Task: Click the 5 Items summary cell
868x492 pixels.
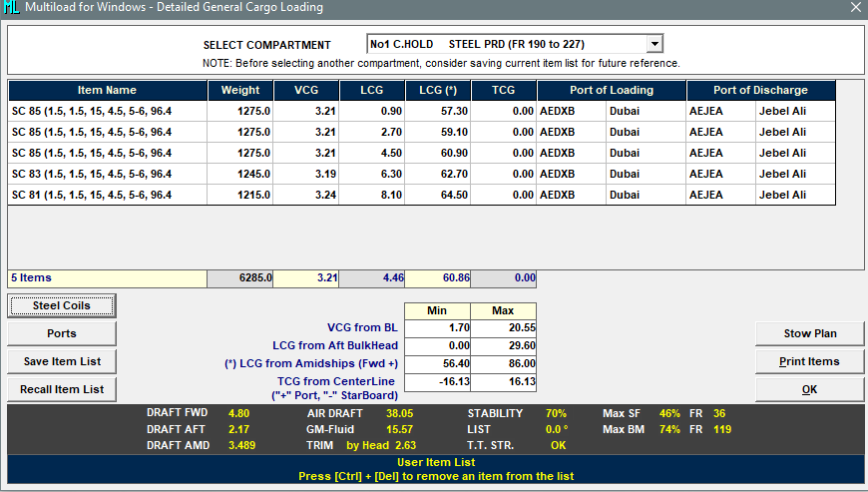Action: pos(108,277)
